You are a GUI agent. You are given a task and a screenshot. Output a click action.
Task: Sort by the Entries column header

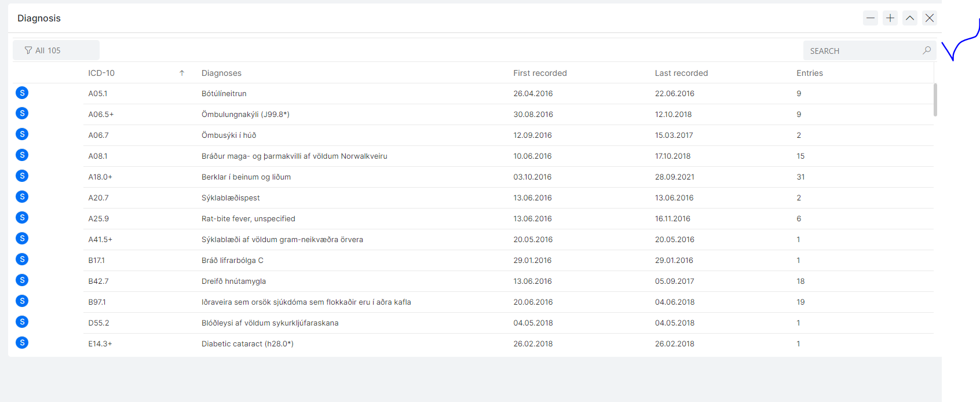click(809, 73)
